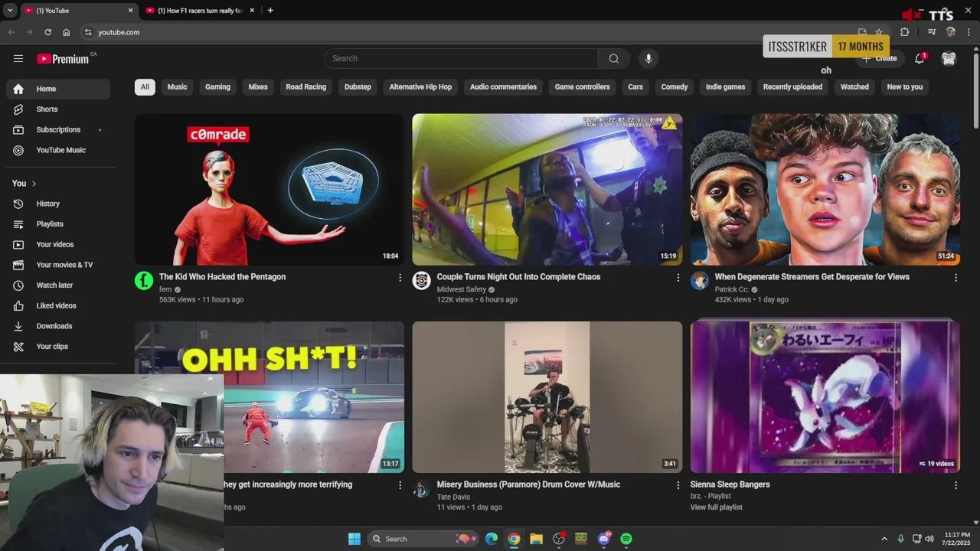
Task: Open options for Couple Turns Night Out video
Action: 678,278
